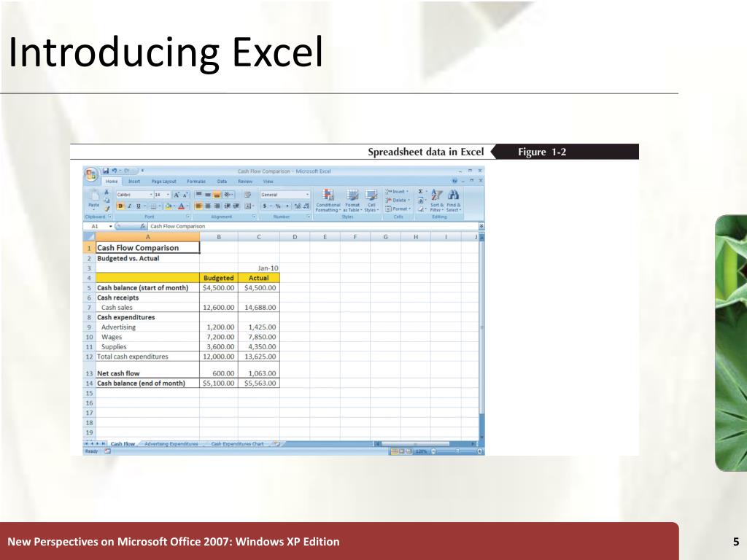Increase font size with Grow Font
This screenshot has width=747, height=560.
pos(177,195)
